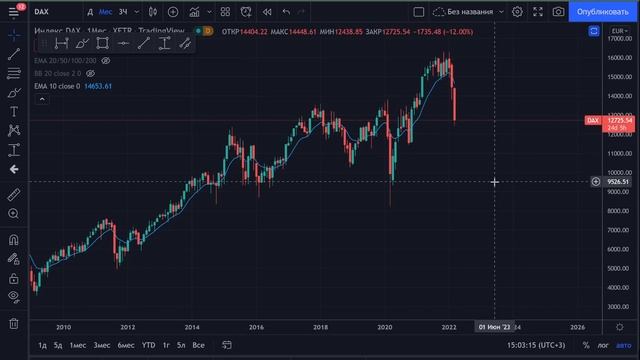Screen dimensions: 640x360
Task: Open the layout templates grid icon
Action: click(225, 12)
